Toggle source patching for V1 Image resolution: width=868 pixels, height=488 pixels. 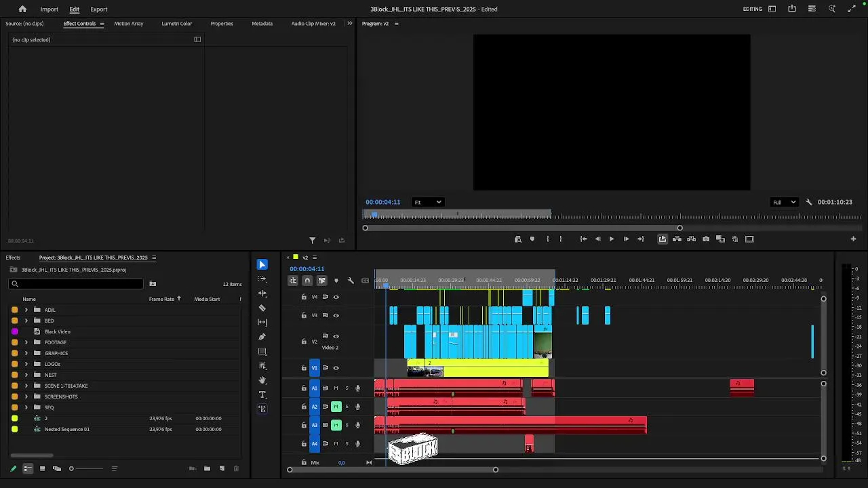[314, 368]
